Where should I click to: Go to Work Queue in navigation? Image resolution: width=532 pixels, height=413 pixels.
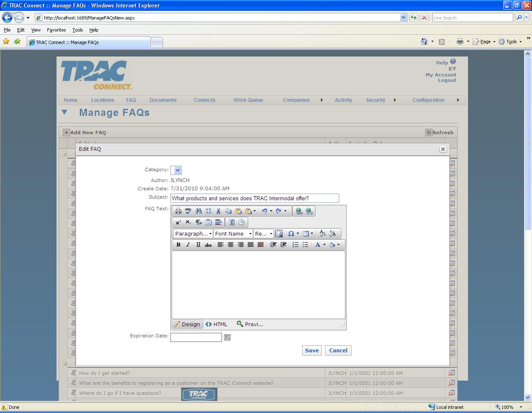point(248,100)
